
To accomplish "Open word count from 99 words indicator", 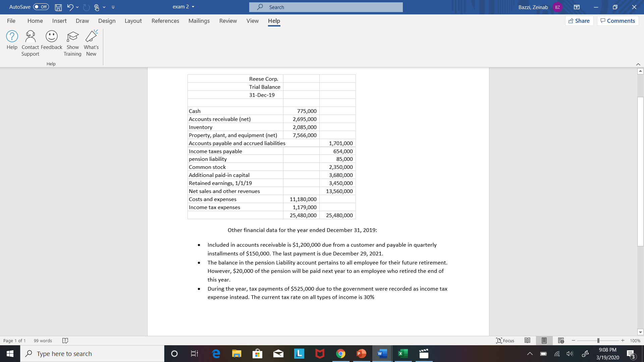I will pyautogui.click(x=43, y=341).
